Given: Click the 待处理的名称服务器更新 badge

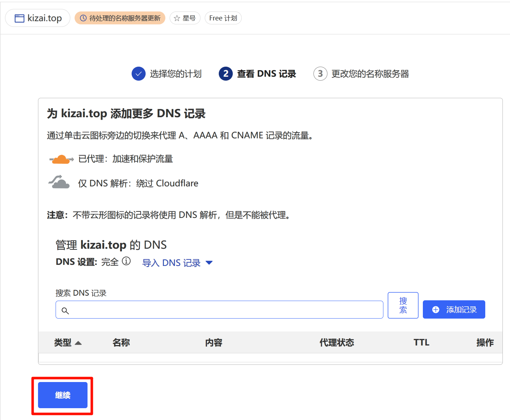Looking at the screenshot, I should [120, 18].
